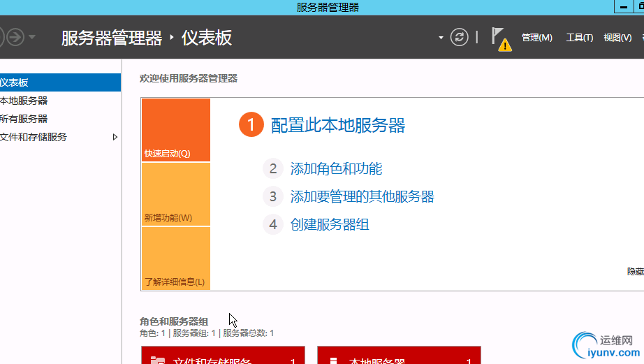This screenshot has width=644, height=364.
Task: Click the 欢迎使用服务器管理器 heading
Action: tap(189, 78)
